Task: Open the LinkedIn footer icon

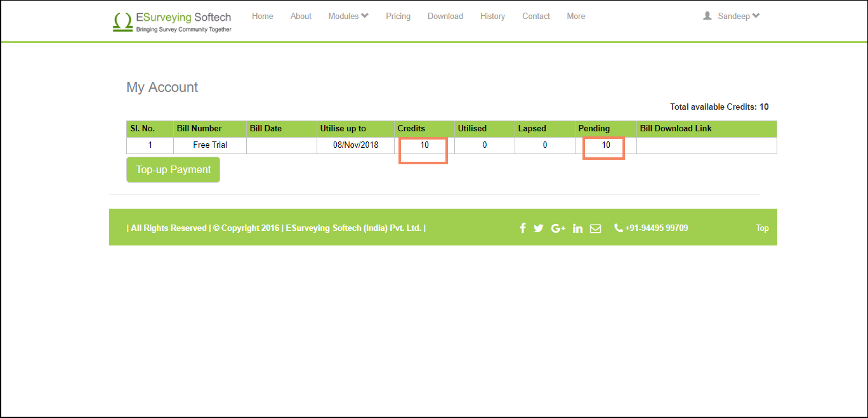Action: click(577, 228)
